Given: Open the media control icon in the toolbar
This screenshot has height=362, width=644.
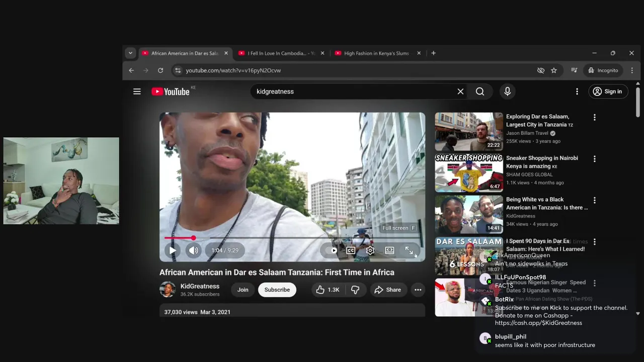Looking at the screenshot, I should [574, 70].
